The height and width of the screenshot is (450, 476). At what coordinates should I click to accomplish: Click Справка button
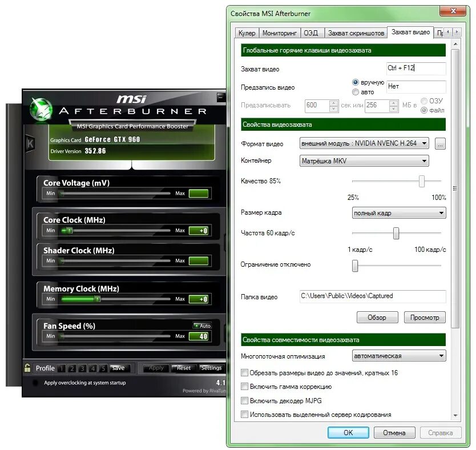point(440,432)
